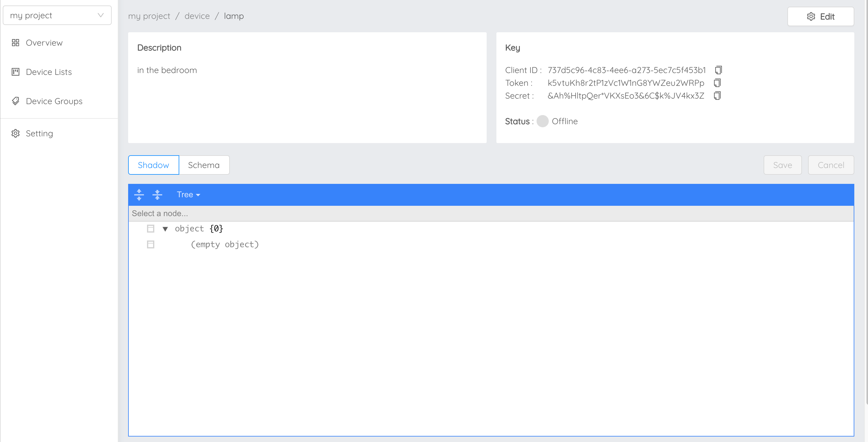
Task: Copy the Token value
Action: [717, 83]
